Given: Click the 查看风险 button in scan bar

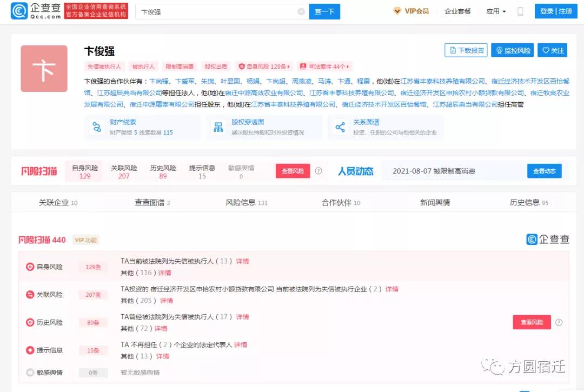Looking at the screenshot, I should (x=293, y=171).
